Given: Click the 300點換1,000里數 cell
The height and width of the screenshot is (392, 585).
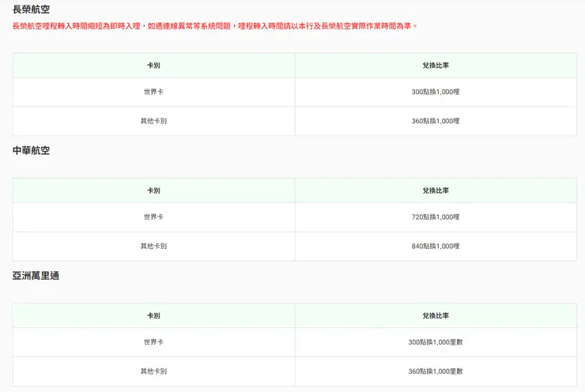Looking at the screenshot, I should pos(436,342).
